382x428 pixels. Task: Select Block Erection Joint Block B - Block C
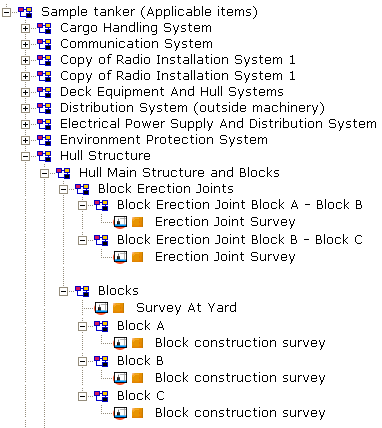pos(240,240)
